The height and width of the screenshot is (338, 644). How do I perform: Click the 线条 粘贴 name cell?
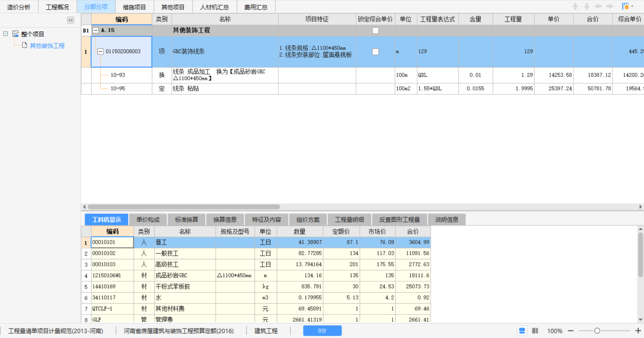225,89
